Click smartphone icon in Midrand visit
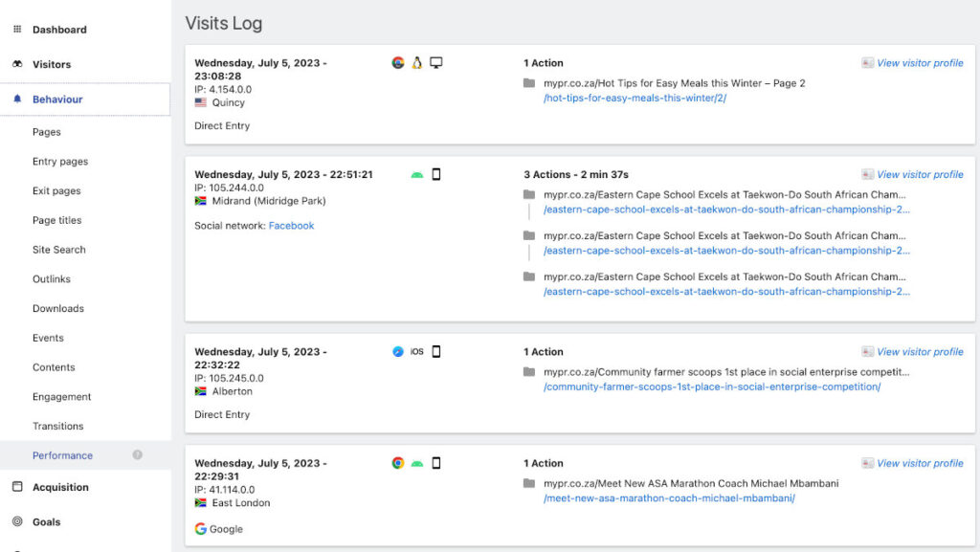 (x=436, y=174)
